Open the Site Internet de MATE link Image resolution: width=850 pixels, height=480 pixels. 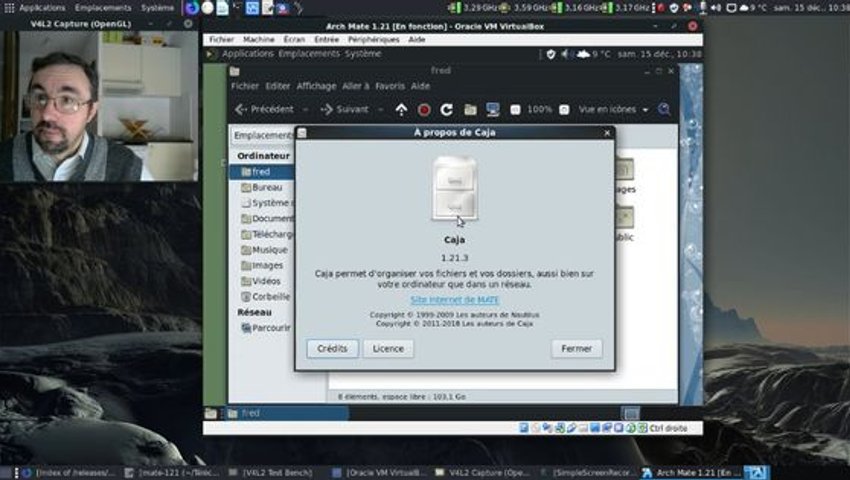[x=454, y=300]
